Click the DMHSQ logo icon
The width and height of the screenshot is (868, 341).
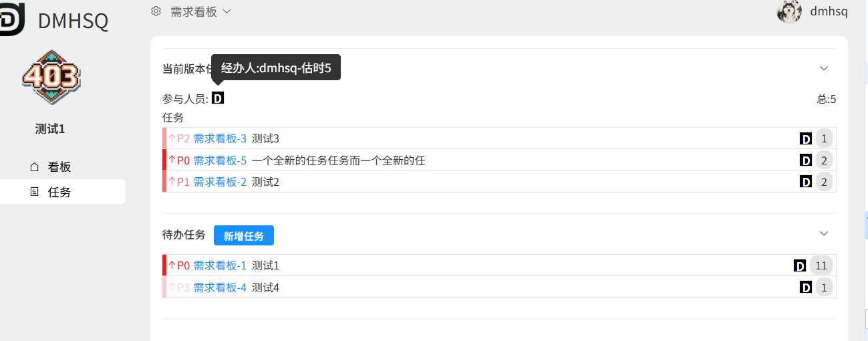point(11,18)
